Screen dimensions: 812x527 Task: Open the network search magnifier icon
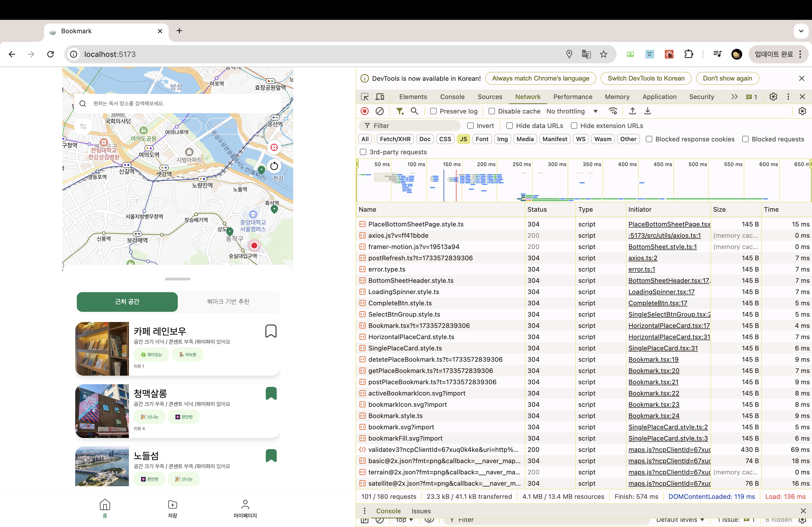414,111
